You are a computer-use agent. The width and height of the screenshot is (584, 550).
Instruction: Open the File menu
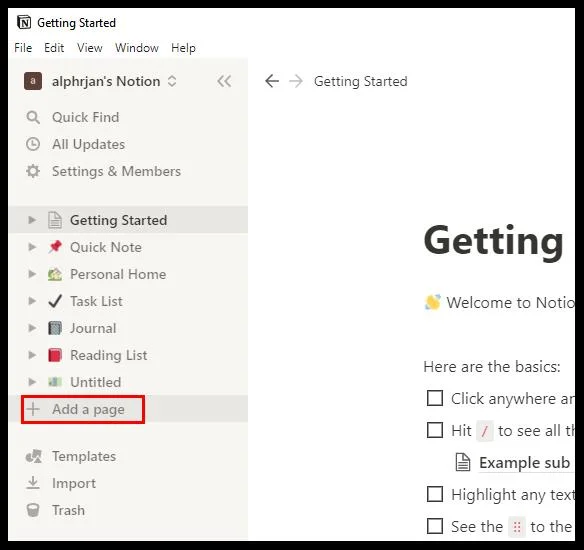[23, 48]
